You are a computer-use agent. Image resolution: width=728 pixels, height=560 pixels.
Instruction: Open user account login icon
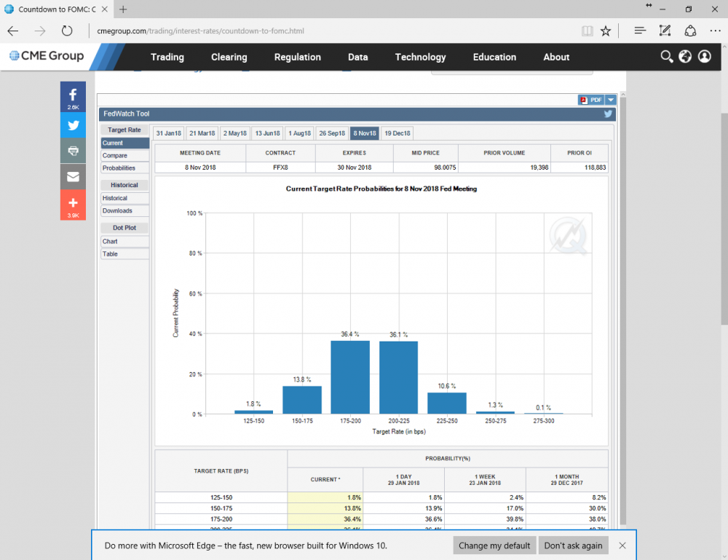[x=704, y=57]
